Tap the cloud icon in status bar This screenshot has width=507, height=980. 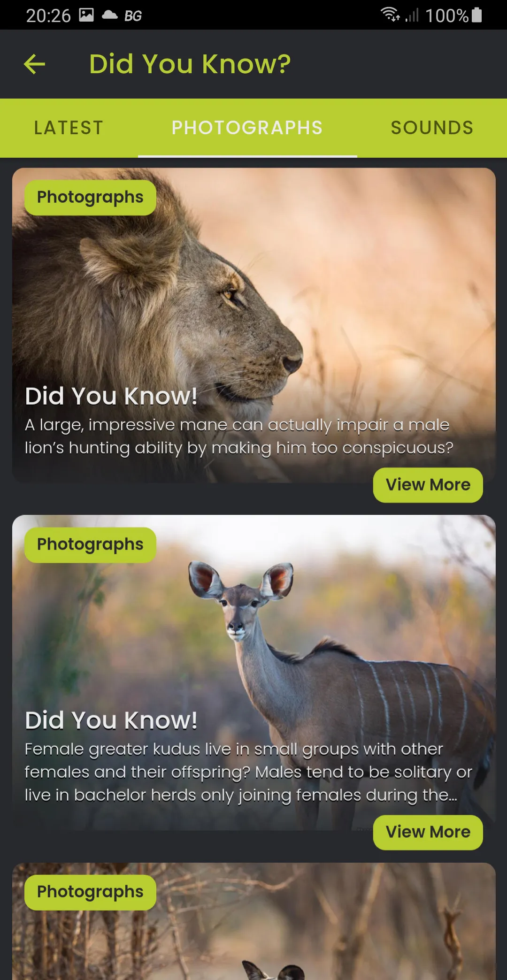110,15
